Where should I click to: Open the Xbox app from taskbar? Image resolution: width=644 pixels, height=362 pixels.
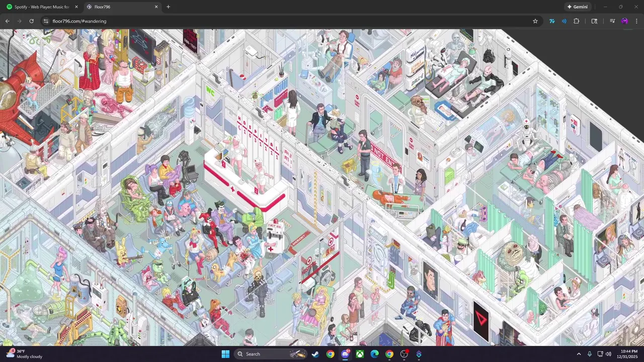(360, 354)
